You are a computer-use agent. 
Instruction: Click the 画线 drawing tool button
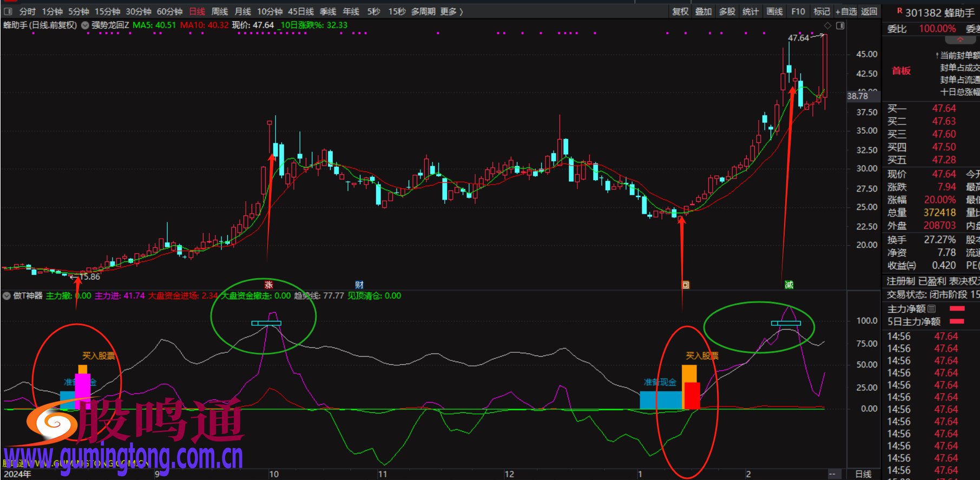(774, 11)
